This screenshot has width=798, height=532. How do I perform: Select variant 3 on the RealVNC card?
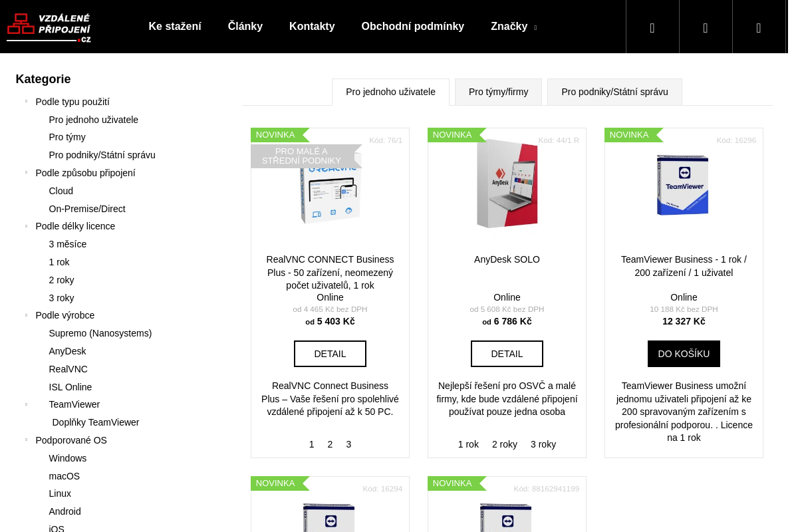coord(348,444)
